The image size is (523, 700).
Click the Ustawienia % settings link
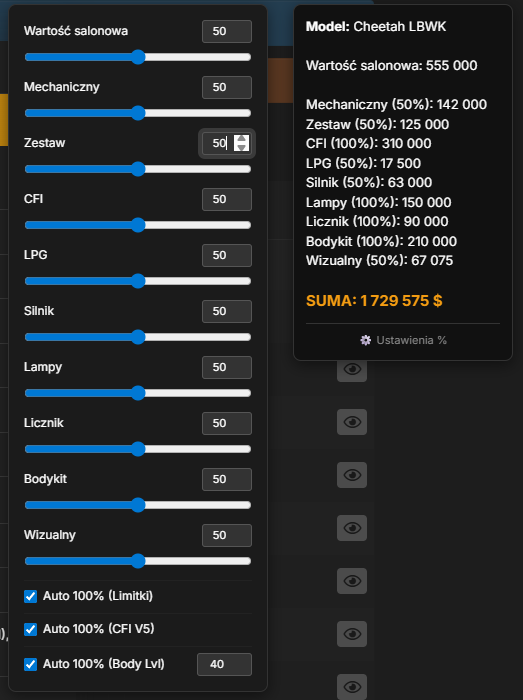click(x=403, y=340)
